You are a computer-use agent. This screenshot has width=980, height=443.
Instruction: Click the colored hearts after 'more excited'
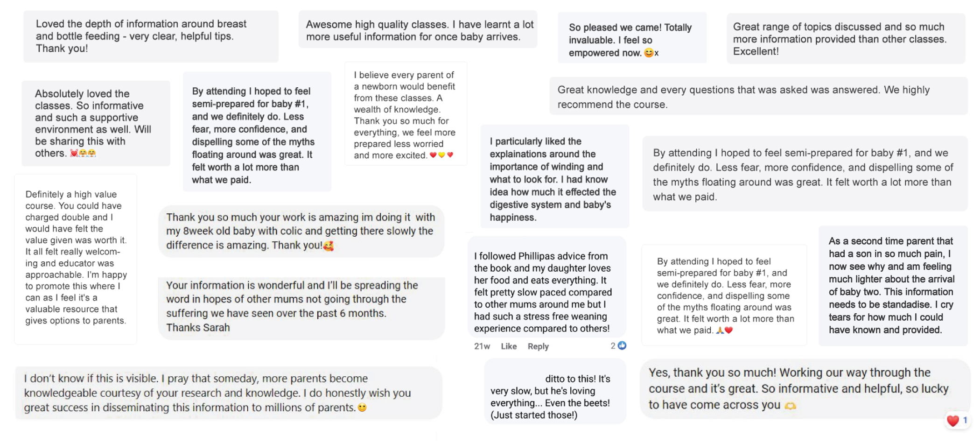[x=441, y=155]
